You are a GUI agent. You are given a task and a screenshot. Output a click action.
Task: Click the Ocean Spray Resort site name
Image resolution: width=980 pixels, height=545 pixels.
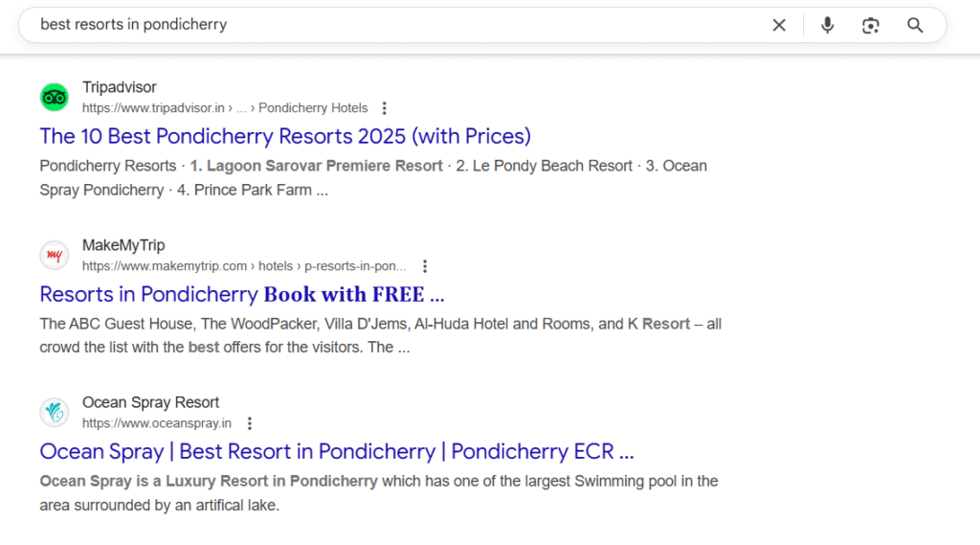pyautogui.click(x=150, y=402)
